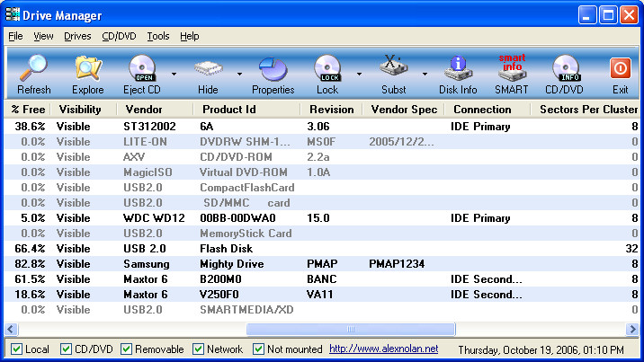Image resolution: width=644 pixels, height=362 pixels.
Task: Toggle the Removable checkbox
Action: pos(127,349)
